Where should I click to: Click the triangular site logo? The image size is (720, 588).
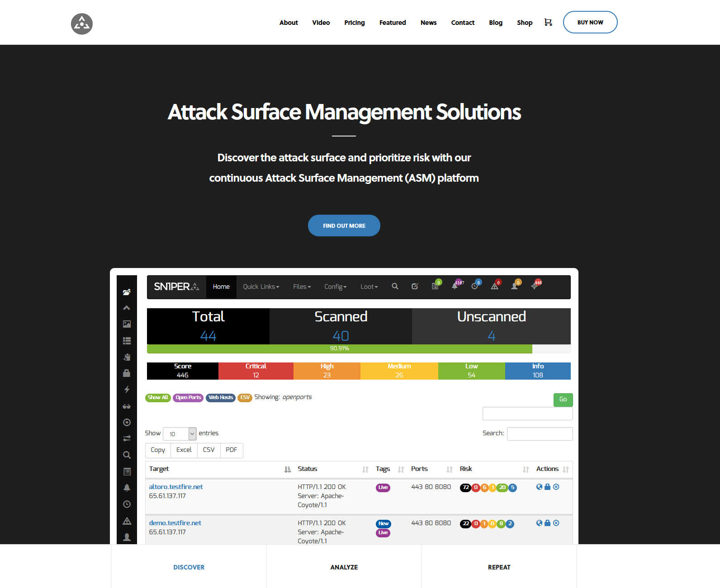pos(82,24)
